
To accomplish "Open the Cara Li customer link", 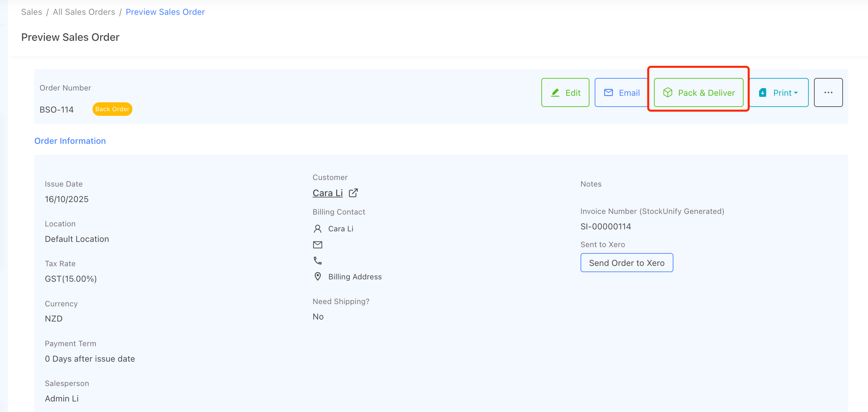I will pyautogui.click(x=328, y=193).
